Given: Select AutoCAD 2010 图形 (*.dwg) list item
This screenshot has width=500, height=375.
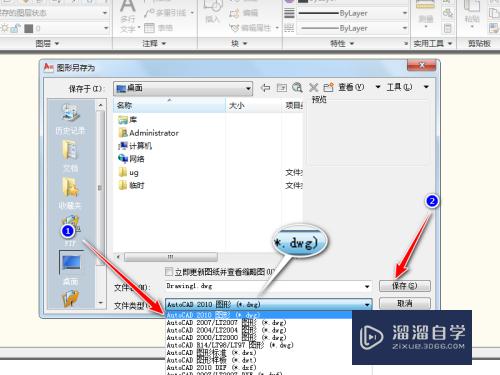Looking at the screenshot, I should tap(259, 315).
